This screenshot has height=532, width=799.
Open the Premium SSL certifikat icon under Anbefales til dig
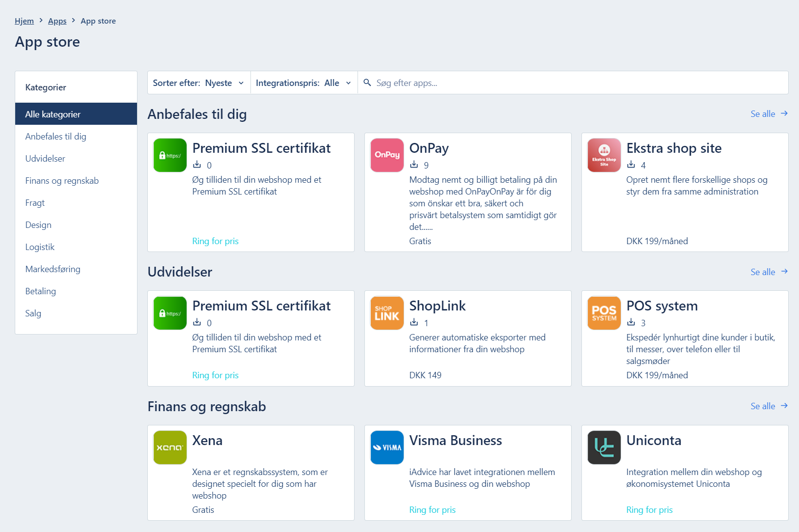(170, 155)
